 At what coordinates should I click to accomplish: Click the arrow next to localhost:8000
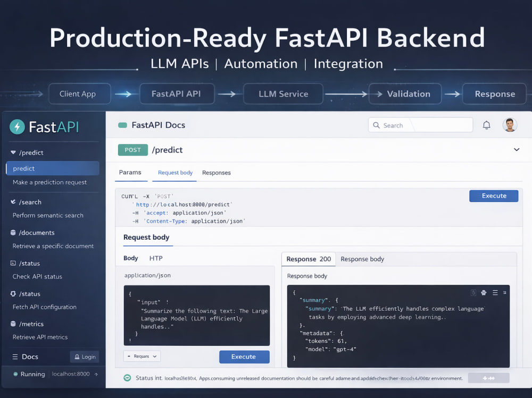[96, 374]
